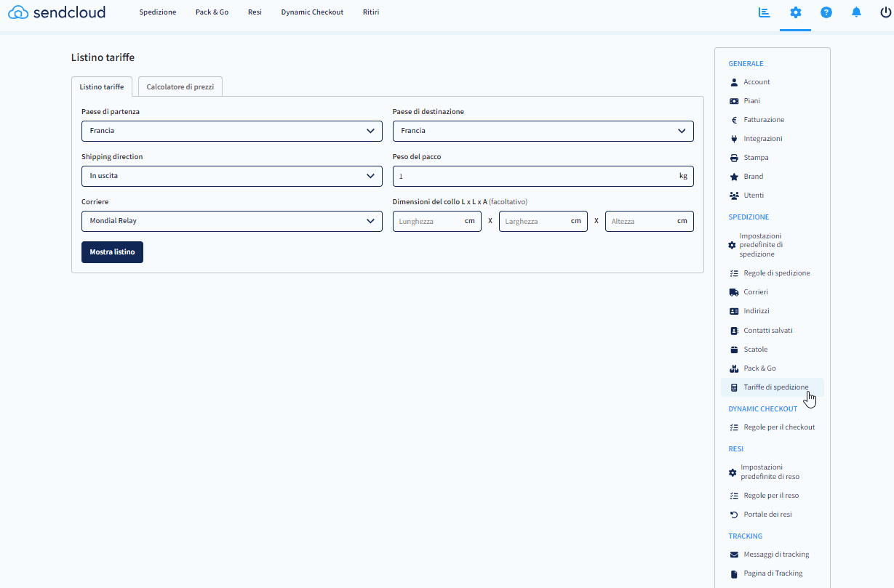
Task: Open the notifications bell icon
Action: [856, 12]
